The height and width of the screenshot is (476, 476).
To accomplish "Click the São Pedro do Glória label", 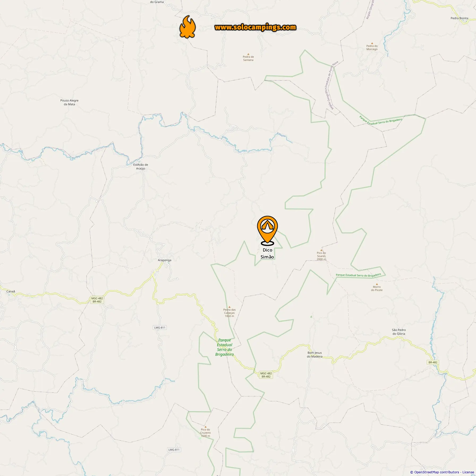I will coord(399,332).
